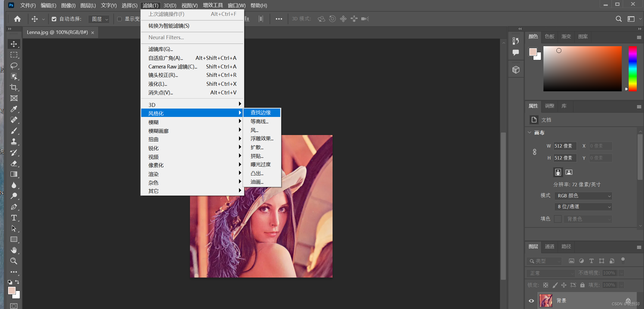Select the Lasso tool
This screenshot has height=309, width=644.
pyautogui.click(x=14, y=66)
